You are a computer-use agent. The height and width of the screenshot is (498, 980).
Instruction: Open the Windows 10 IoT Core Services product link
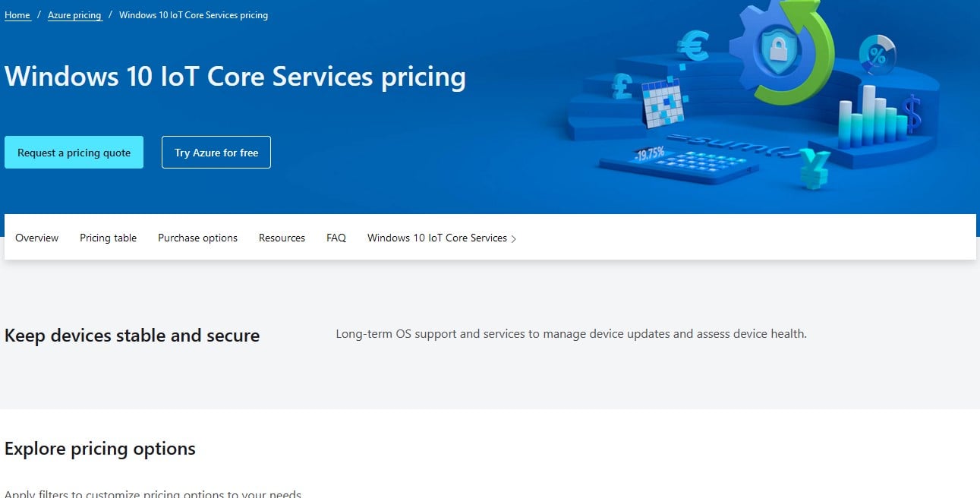(x=442, y=238)
